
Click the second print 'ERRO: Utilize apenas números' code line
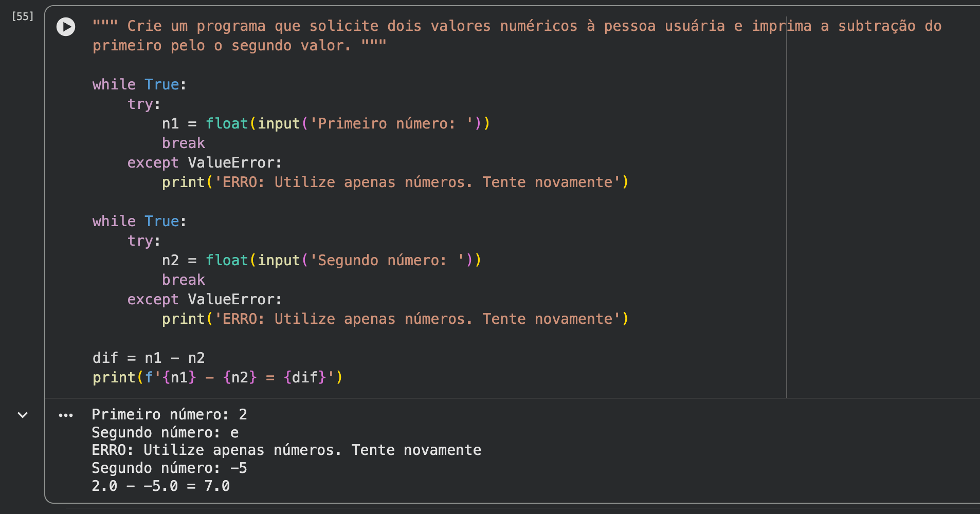pos(395,319)
